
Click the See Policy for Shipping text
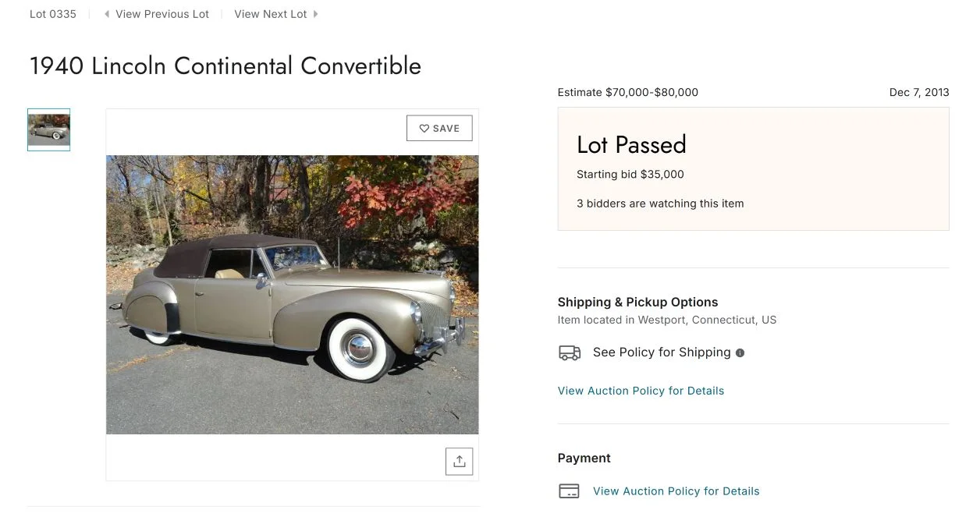pyautogui.click(x=662, y=352)
